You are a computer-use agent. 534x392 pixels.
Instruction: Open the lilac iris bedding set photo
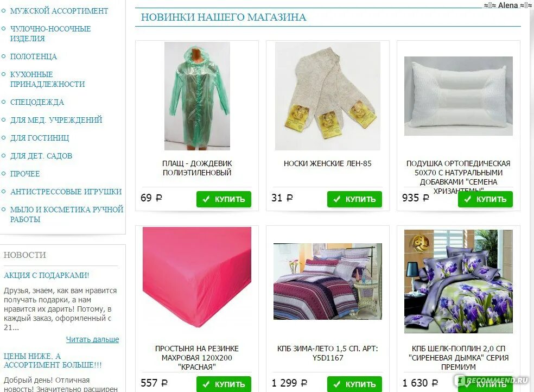click(x=459, y=281)
